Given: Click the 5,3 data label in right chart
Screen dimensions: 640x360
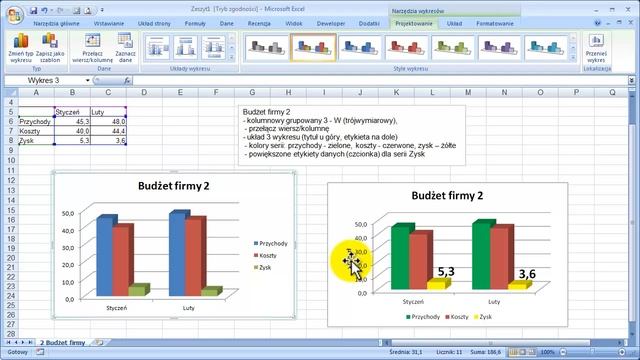Looking at the screenshot, I should (x=446, y=272).
